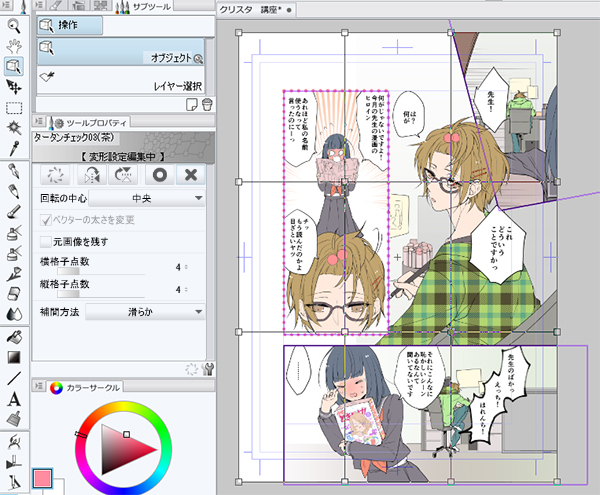
Task: Click top-right mesh transform handle
Action: [x=557, y=33]
